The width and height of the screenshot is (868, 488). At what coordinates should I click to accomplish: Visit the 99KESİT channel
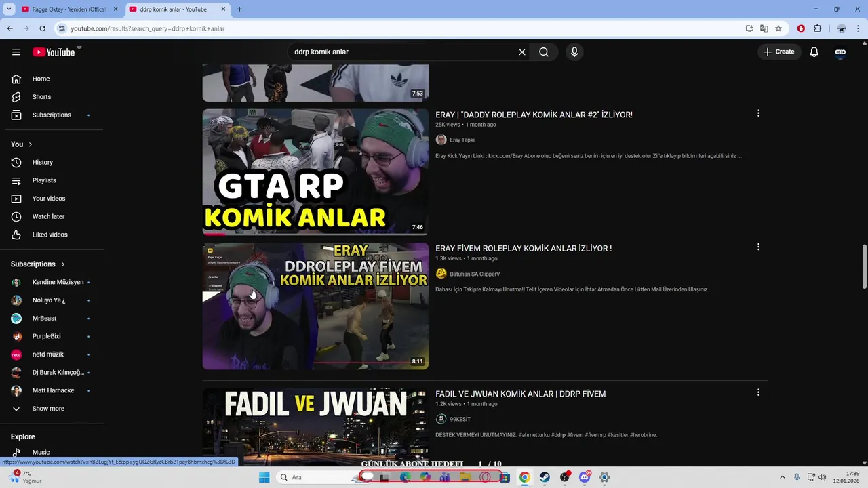[460, 420]
